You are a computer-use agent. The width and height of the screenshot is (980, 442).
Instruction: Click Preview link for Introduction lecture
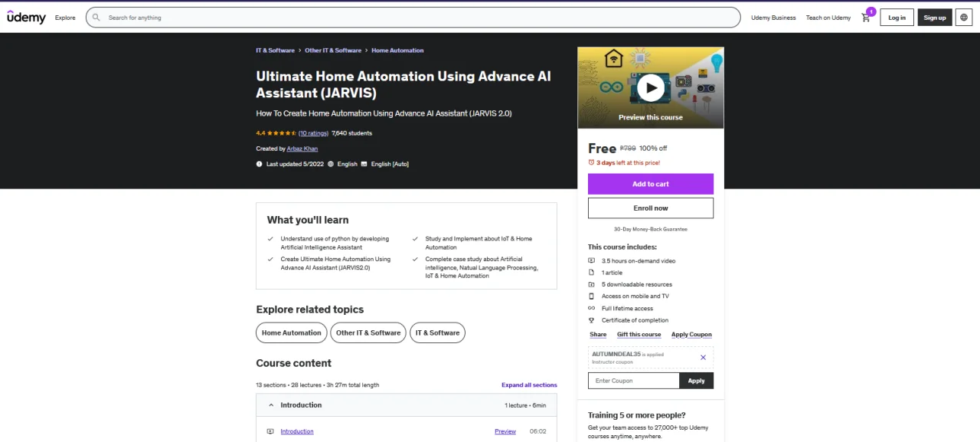point(505,431)
